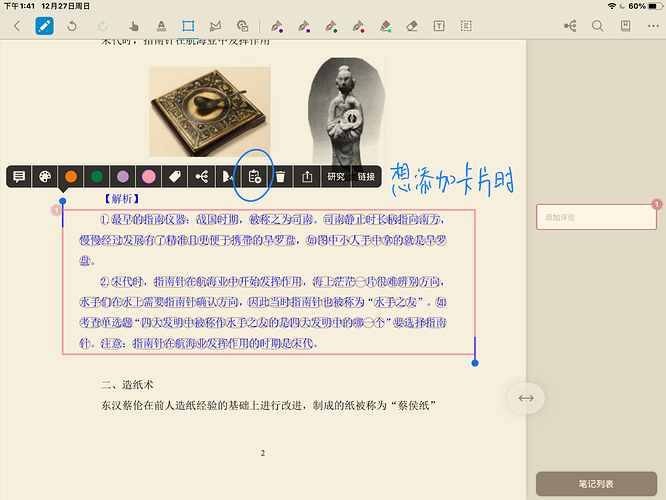Select the highlighter marker tool
This screenshot has width=666, height=500.
tap(385, 26)
